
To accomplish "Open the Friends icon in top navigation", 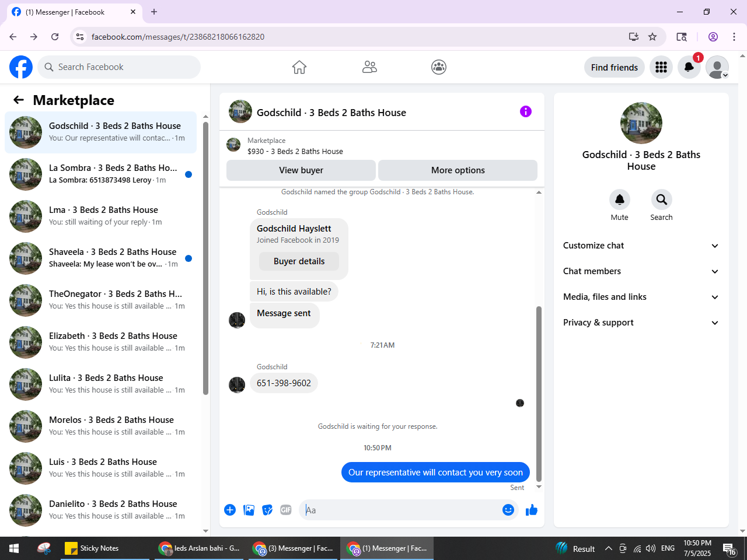I will 369,67.
